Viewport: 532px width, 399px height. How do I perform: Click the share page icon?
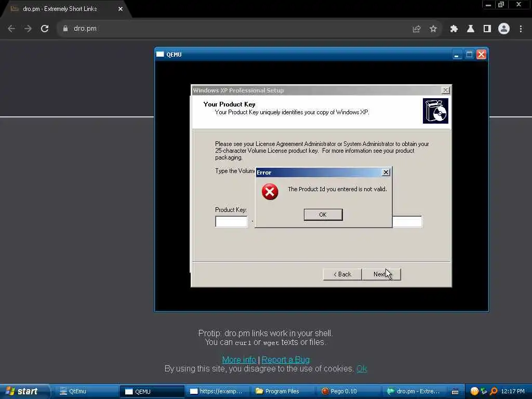417,29
